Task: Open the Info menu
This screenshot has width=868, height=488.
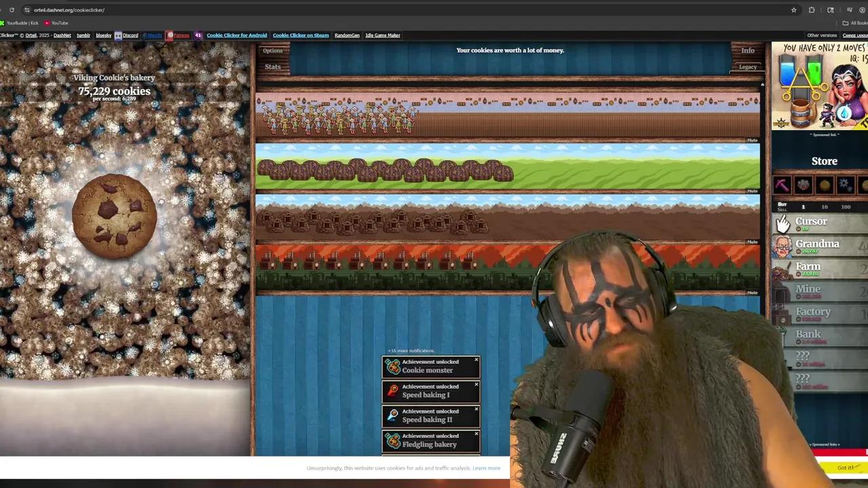Action: click(747, 50)
